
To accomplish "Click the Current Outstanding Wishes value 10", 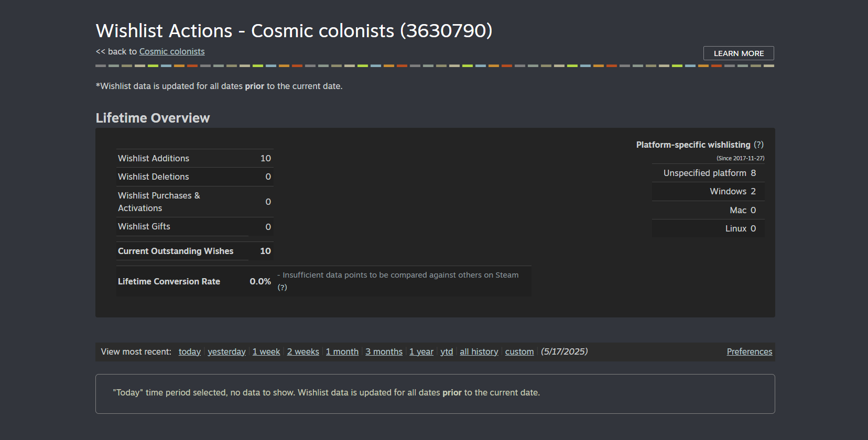I will click(266, 251).
